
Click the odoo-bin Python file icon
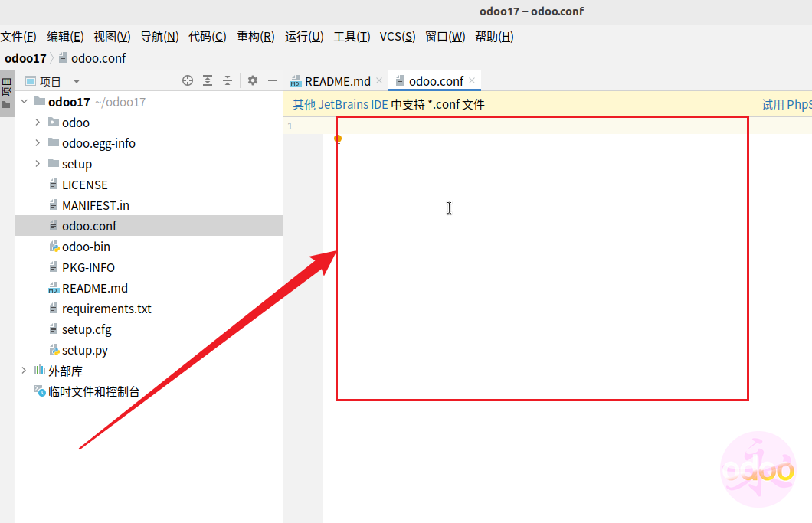[54, 247]
